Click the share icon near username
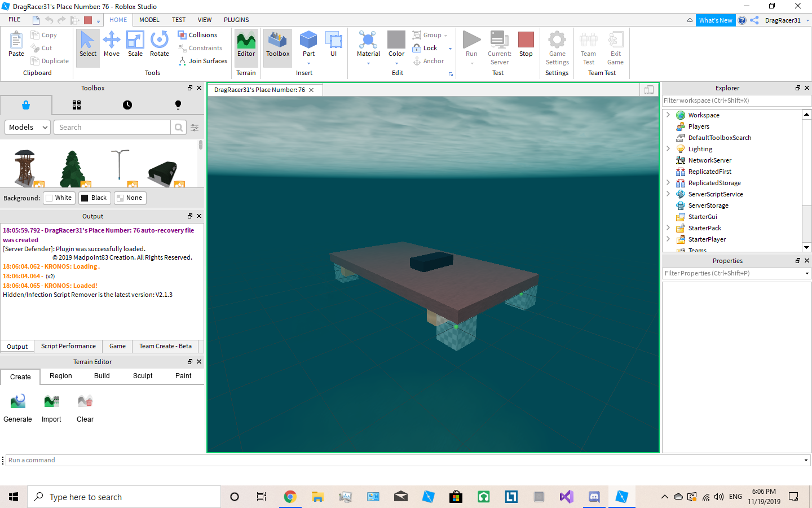This screenshot has width=812, height=508. point(754,20)
